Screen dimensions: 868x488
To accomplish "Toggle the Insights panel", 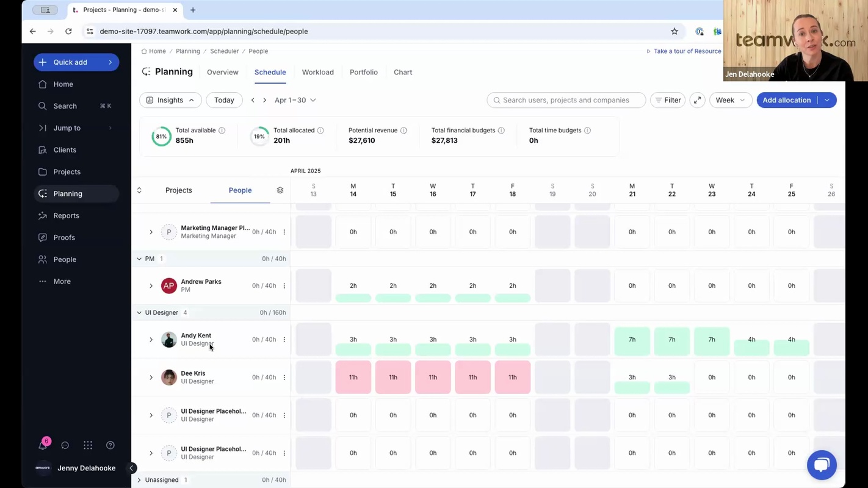I will click(170, 100).
